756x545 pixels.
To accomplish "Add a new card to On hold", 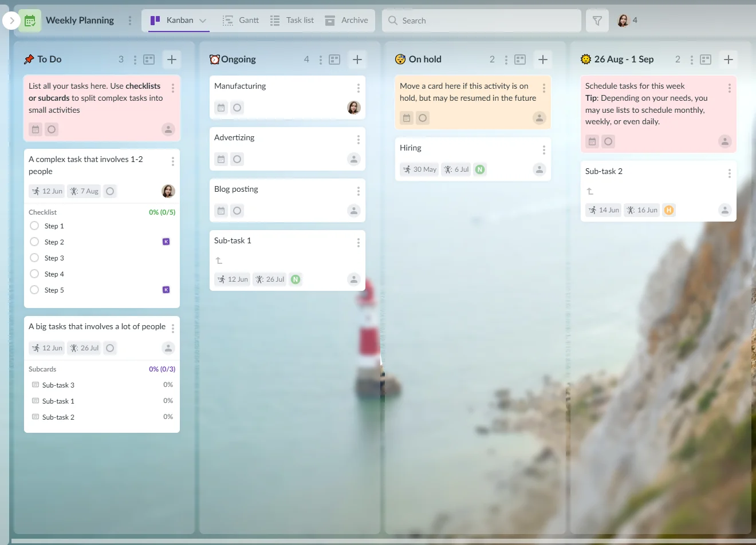I will (543, 60).
